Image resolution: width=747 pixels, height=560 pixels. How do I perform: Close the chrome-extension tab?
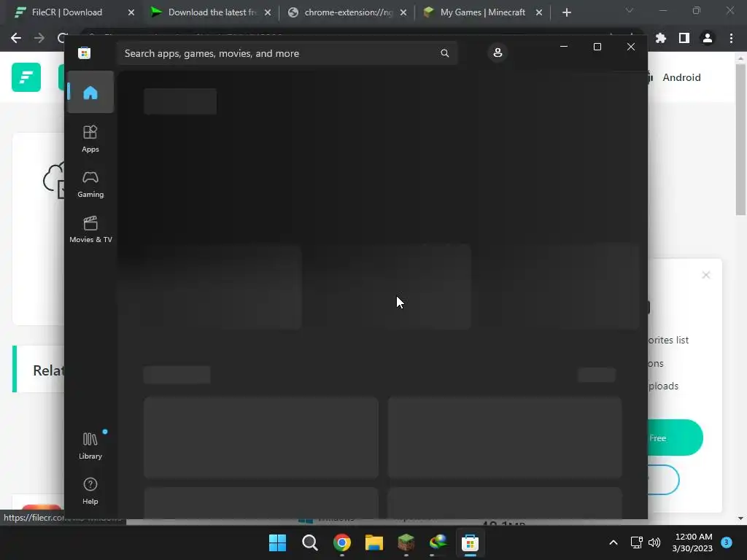click(x=403, y=12)
